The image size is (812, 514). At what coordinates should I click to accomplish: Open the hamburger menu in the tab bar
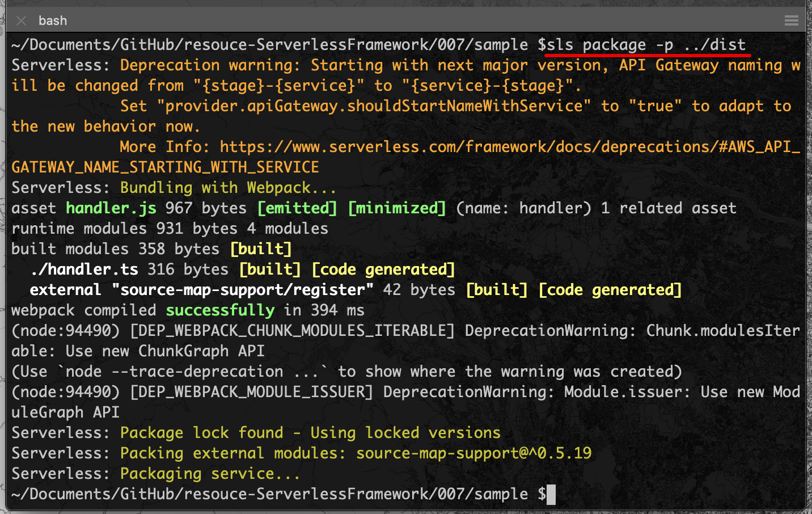[x=792, y=21]
